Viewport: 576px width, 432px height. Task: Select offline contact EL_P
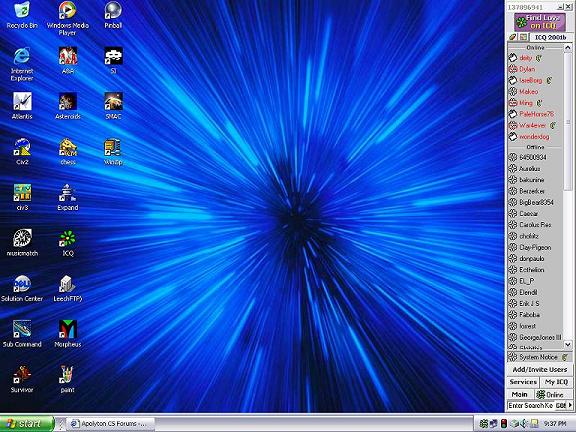coord(535,281)
